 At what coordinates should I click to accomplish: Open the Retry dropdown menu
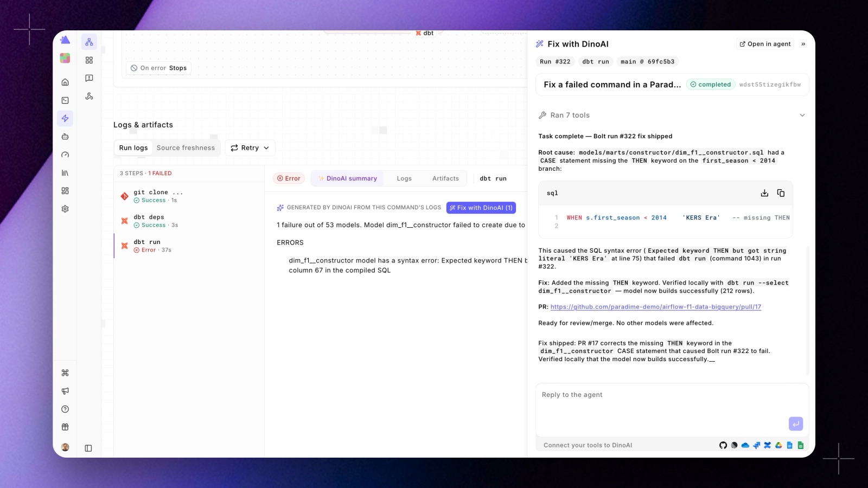pos(250,148)
